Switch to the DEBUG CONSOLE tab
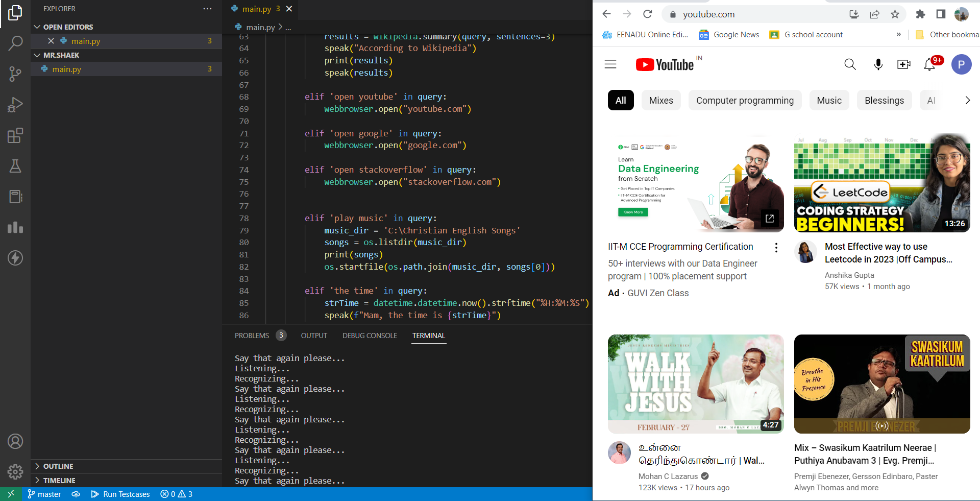 (370, 336)
